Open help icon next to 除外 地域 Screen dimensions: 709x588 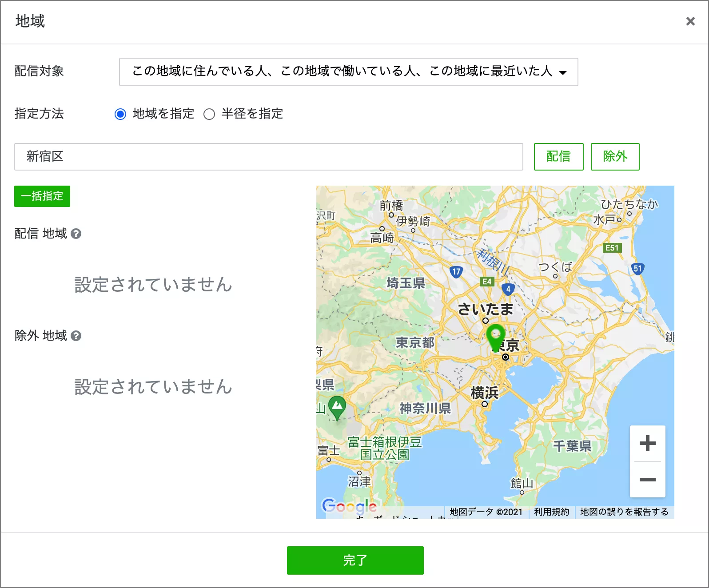pyautogui.click(x=76, y=336)
